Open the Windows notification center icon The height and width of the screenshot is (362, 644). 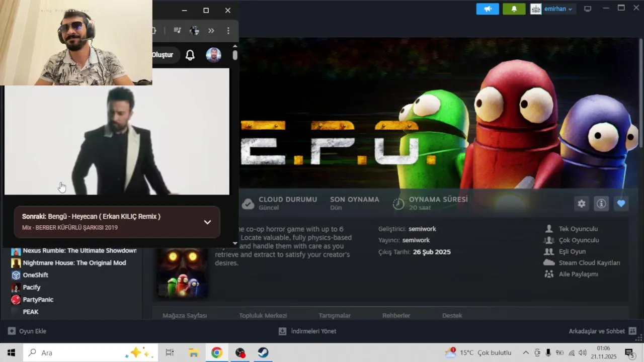(x=629, y=352)
